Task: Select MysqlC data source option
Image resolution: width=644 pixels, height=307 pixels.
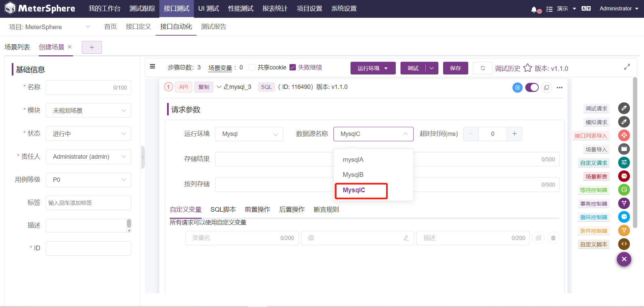Action: (373, 190)
